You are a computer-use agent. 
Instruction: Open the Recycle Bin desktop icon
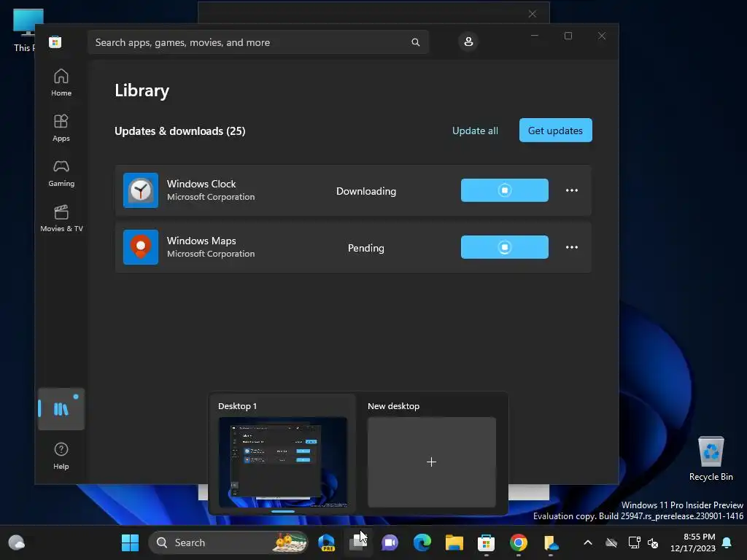pos(711,459)
